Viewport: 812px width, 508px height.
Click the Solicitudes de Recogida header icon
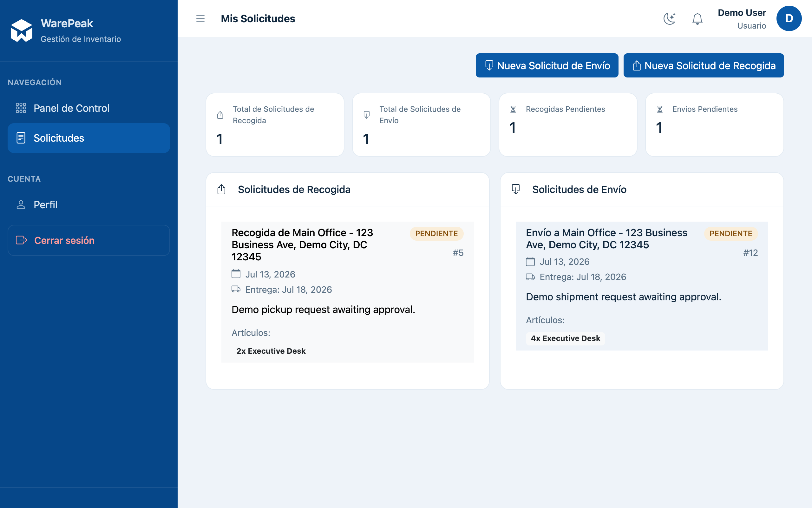point(221,190)
